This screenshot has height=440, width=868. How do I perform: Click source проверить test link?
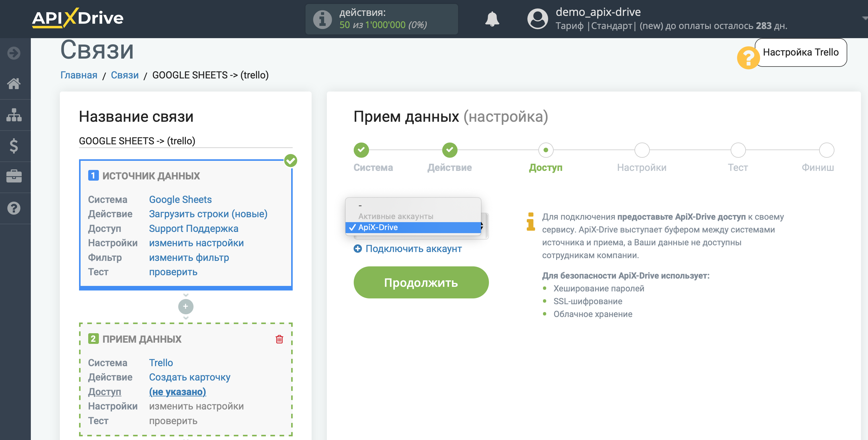pyautogui.click(x=173, y=272)
